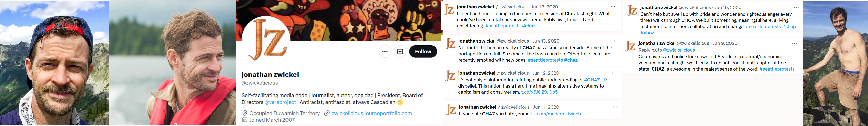Screen dimensions: 868x126
Task: Open more options on the Jun 9 tweet
Action: [x=794, y=43]
